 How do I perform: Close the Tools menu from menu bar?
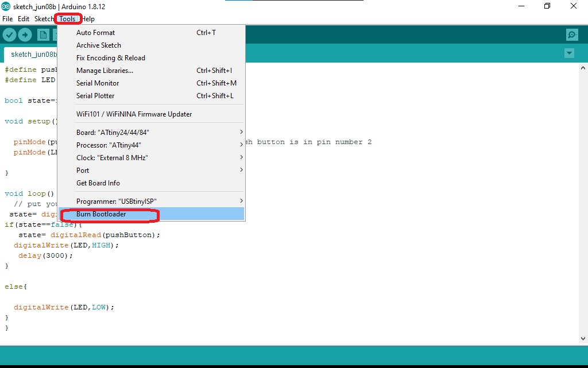click(68, 19)
